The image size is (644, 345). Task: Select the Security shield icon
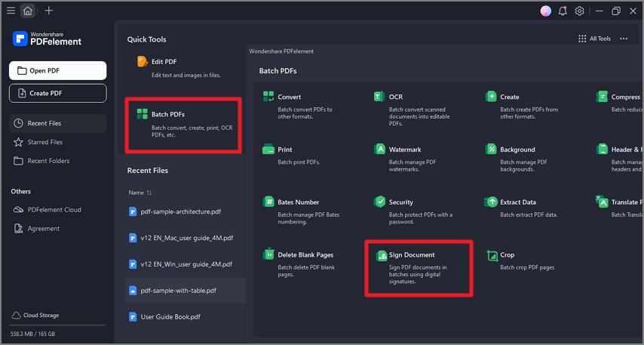pos(379,202)
